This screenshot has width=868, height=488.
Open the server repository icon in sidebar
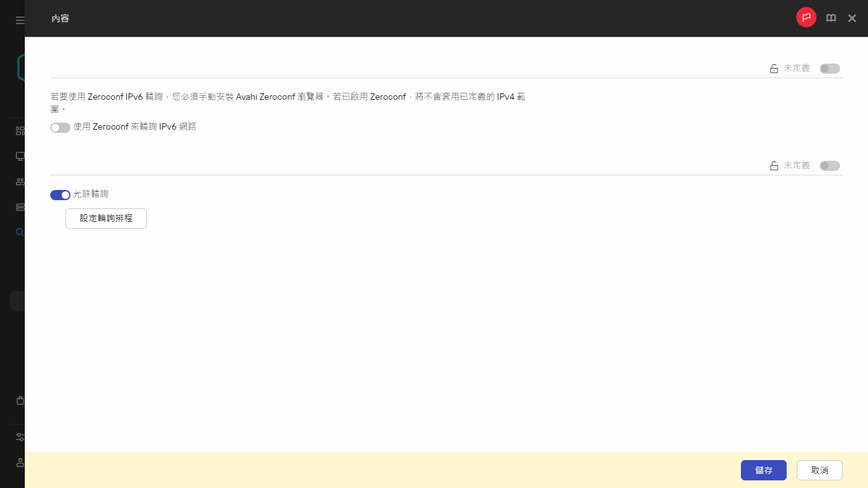pos(20,207)
